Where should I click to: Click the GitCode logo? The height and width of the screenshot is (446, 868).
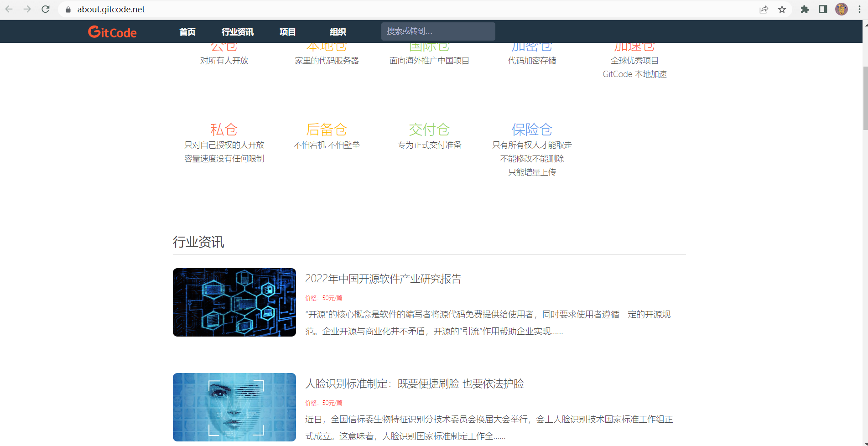112,32
